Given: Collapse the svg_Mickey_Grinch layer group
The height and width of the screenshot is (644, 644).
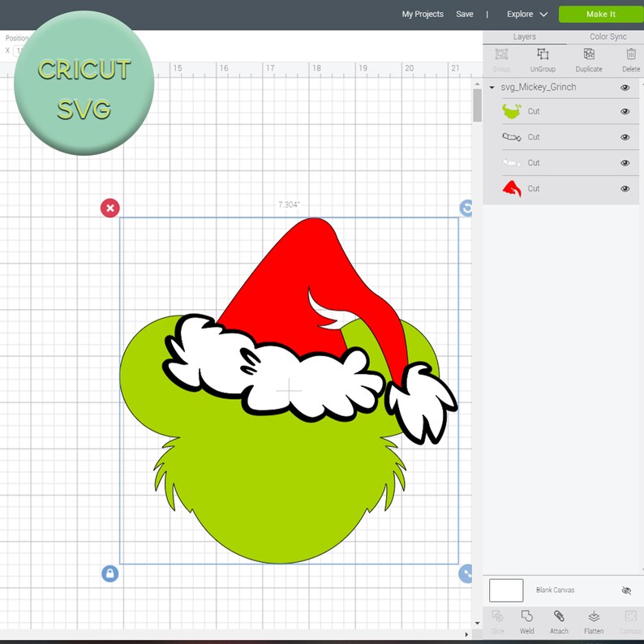Looking at the screenshot, I should (x=492, y=88).
